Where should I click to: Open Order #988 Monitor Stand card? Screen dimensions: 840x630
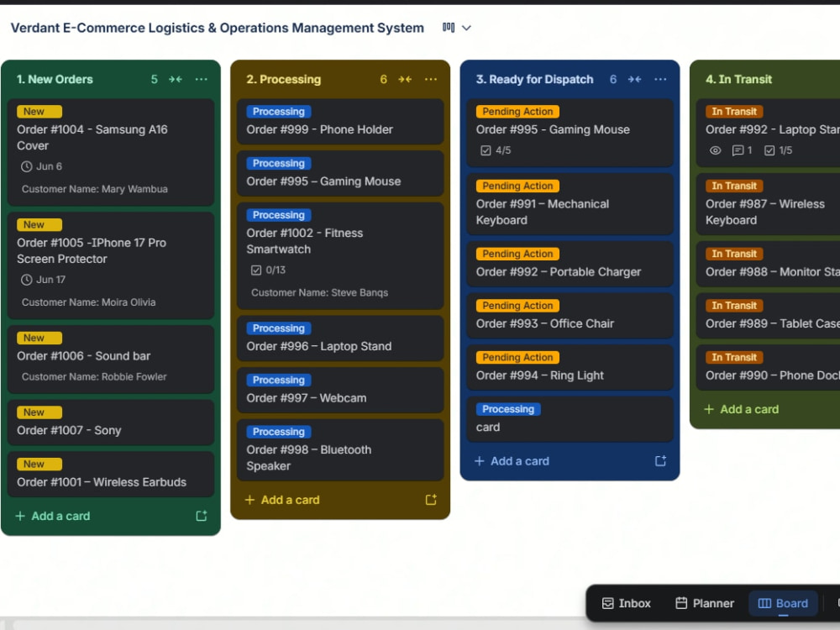pos(769,264)
